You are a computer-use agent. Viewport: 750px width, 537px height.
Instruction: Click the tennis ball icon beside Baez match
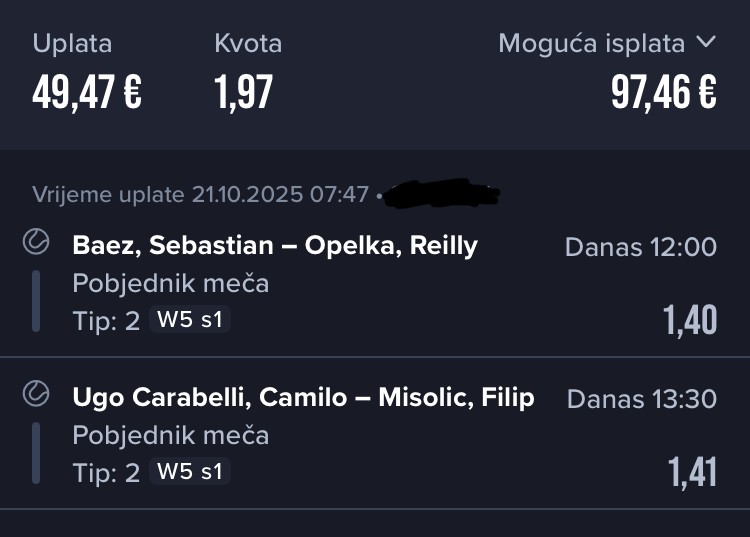tap(35, 243)
